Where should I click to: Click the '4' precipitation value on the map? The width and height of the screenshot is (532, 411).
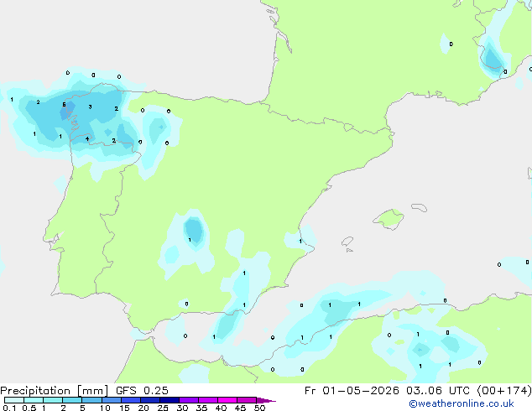click(x=87, y=139)
